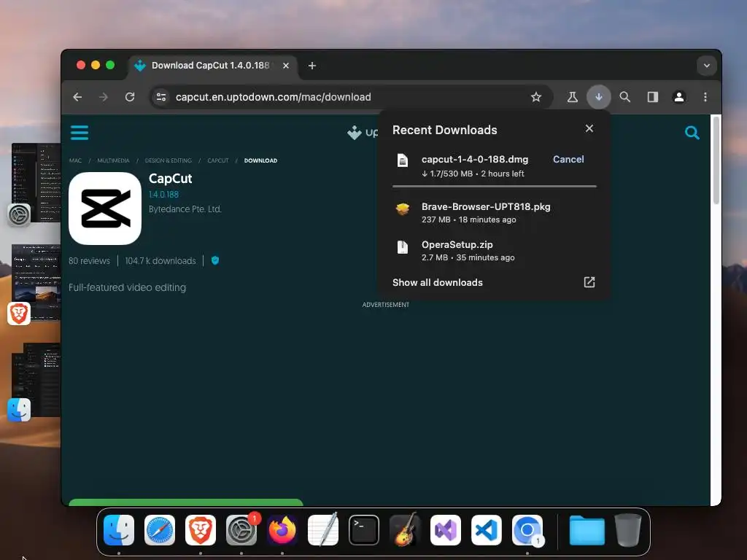Click the blue verified shield icon
Screen dimensions: 747x560
click(x=215, y=260)
